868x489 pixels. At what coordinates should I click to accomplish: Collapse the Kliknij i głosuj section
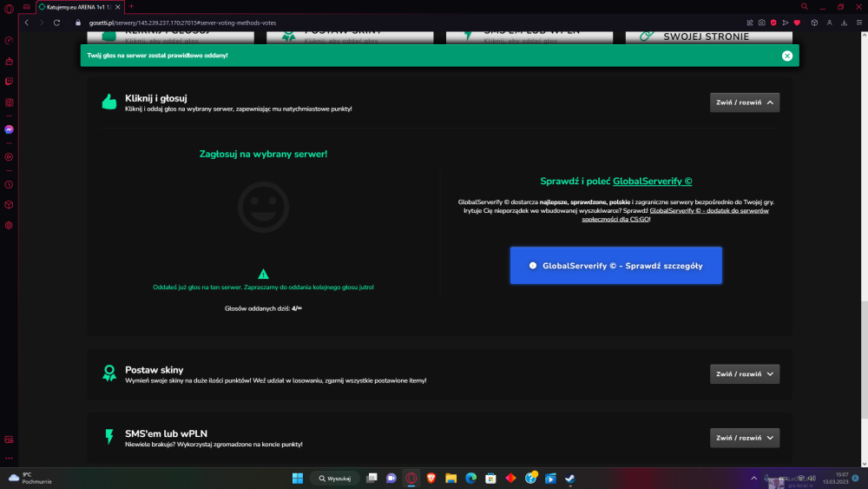coord(745,102)
